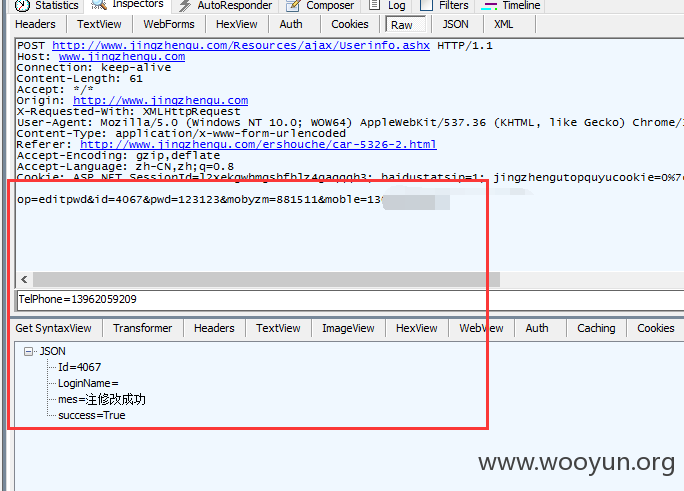Switch to the response HexView tab
This screenshot has width=684, height=491.
[417, 328]
